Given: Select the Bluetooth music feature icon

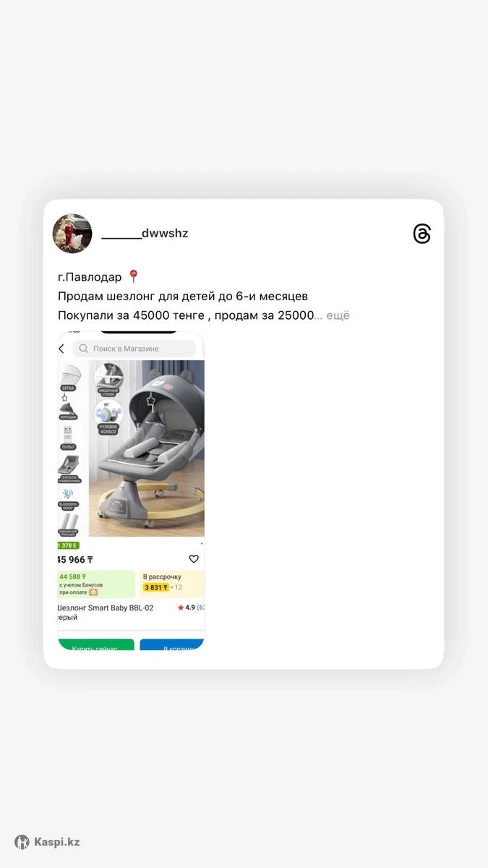Looking at the screenshot, I should (x=68, y=498).
